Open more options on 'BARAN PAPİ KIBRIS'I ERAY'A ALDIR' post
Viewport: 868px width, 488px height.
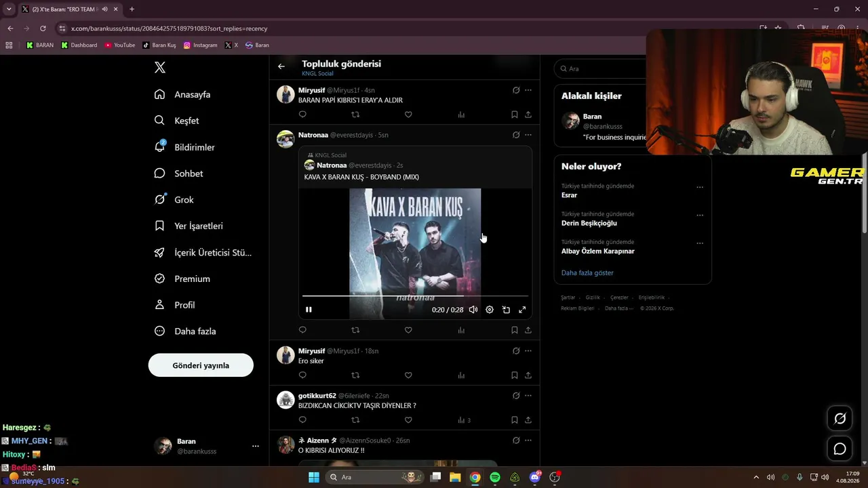528,90
